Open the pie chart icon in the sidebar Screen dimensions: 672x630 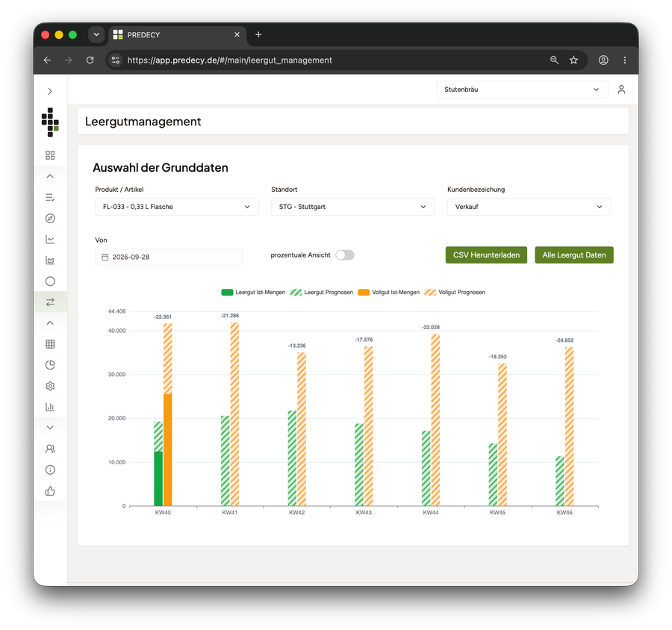[50, 365]
